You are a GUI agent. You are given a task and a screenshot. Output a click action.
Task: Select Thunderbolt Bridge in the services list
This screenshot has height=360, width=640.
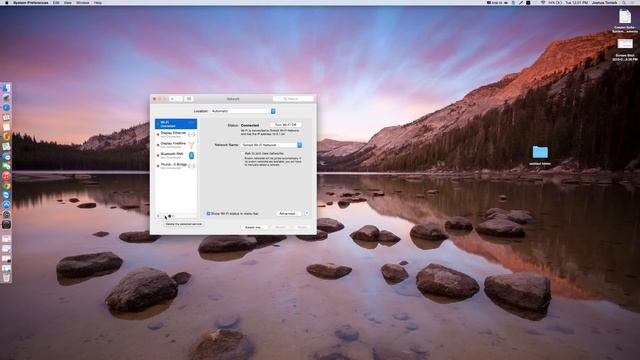(x=176, y=166)
